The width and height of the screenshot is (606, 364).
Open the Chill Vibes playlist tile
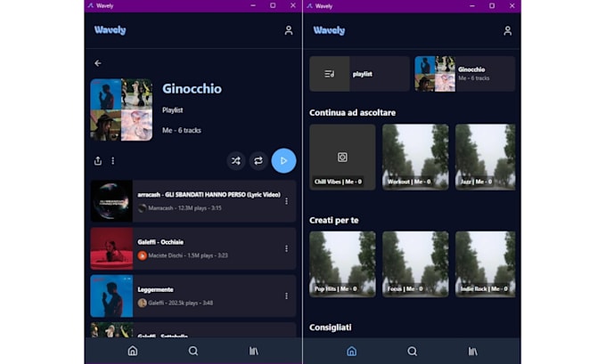pos(342,158)
